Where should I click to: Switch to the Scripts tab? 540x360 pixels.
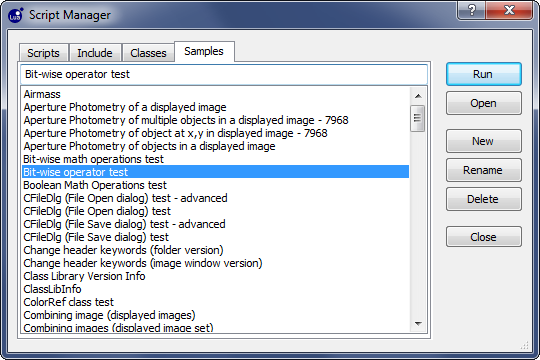coord(43,53)
